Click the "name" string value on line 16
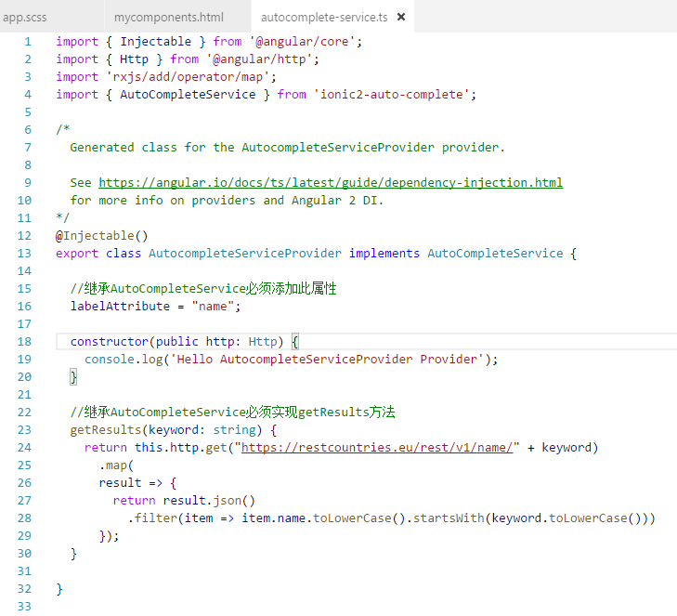This screenshot has width=677, height=616. (213, 307)
